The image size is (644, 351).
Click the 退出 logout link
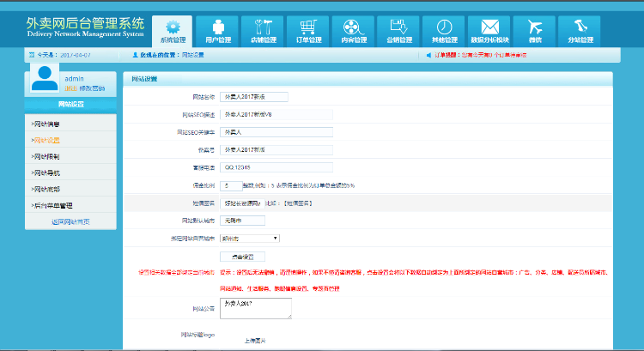70,88
